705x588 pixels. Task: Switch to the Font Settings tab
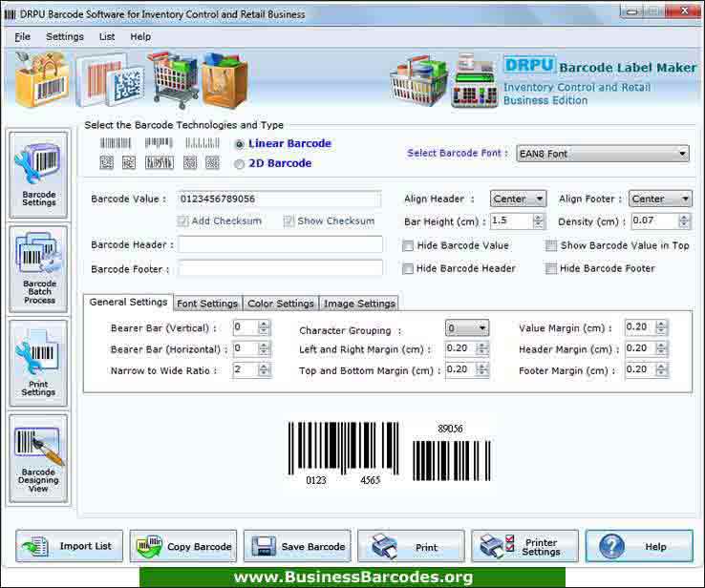[x=207, y=304]
